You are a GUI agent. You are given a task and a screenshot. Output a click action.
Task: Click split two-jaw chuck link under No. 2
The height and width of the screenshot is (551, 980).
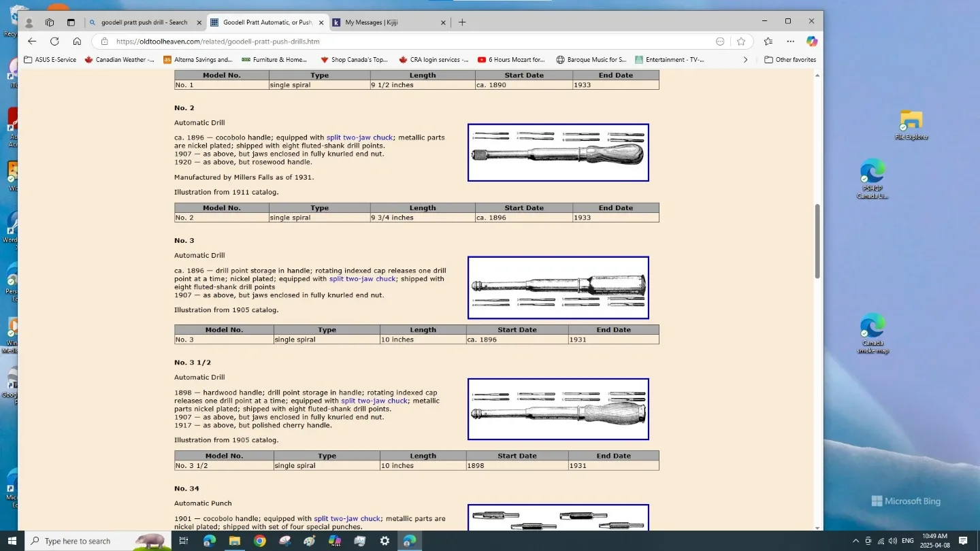359,137
